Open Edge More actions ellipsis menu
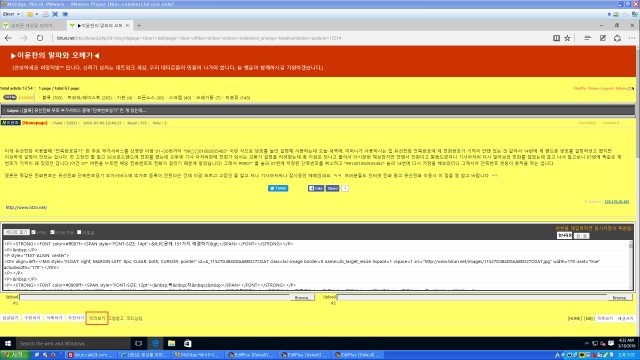Image resolution: width=640 pixels, height=360 pixels. tap(632, 38)
